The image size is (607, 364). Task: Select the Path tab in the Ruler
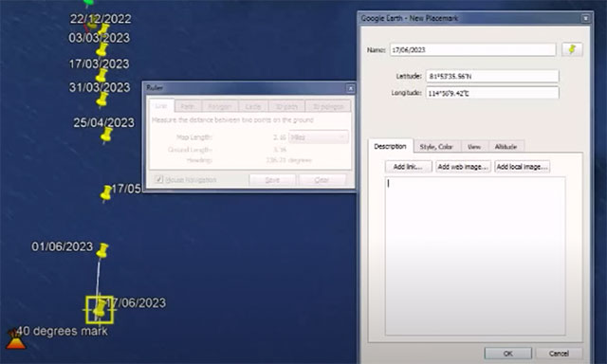(x=188, y=106)
